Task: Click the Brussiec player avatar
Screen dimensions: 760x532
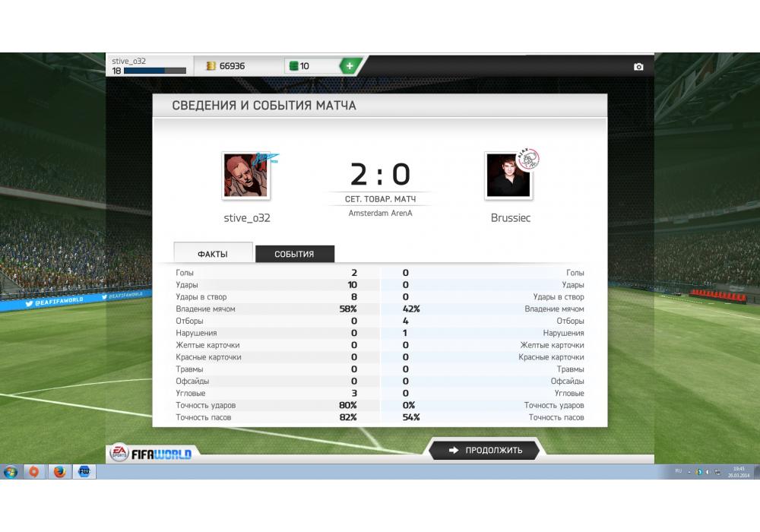Action: point(508,176)
